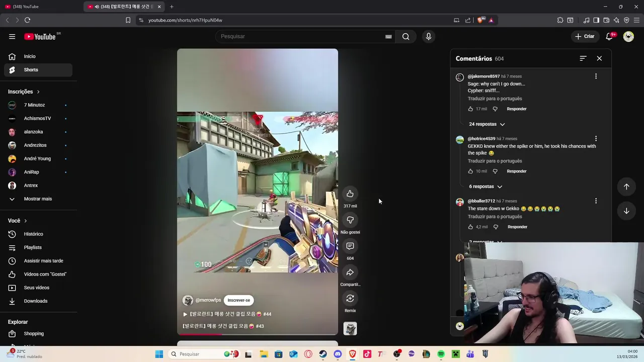Open the @merowfps channel link
The image size is (644, 362).
coord(208,300)
